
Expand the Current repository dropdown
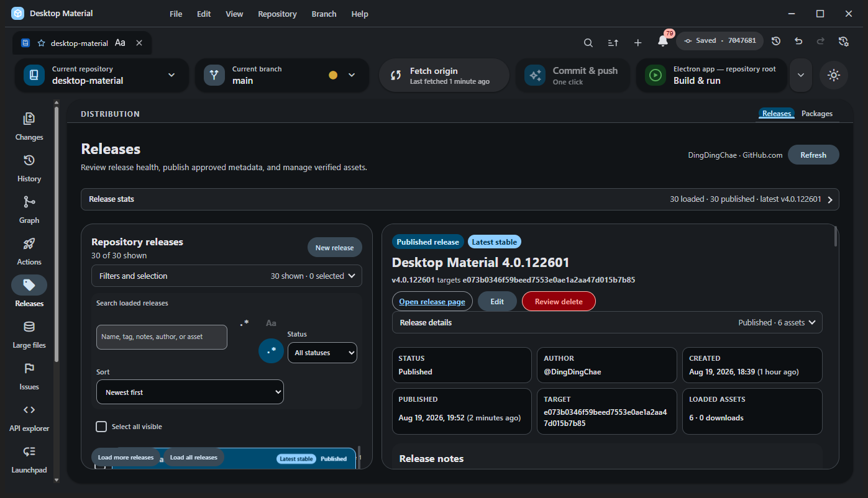[101, 75]
